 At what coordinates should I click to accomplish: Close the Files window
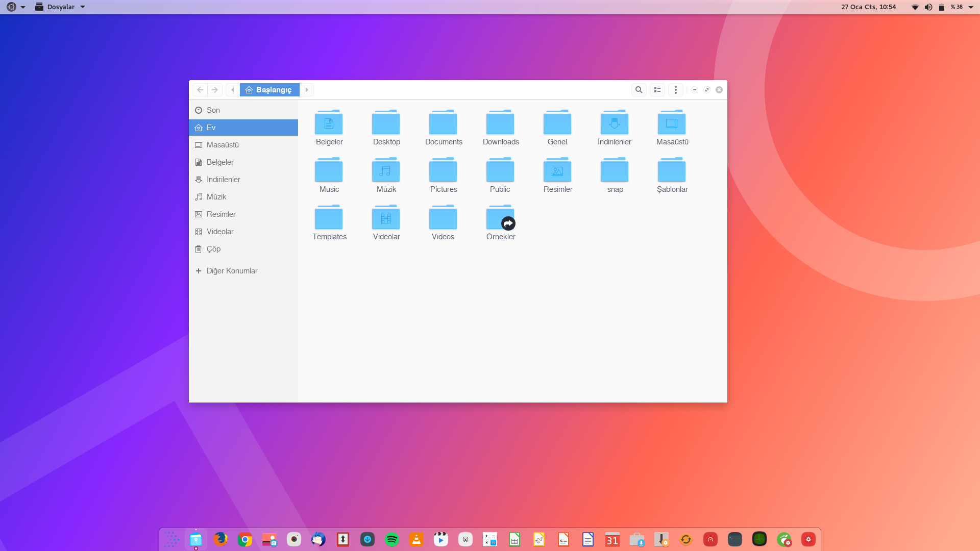pyautogui.click(x=719, y=90)
